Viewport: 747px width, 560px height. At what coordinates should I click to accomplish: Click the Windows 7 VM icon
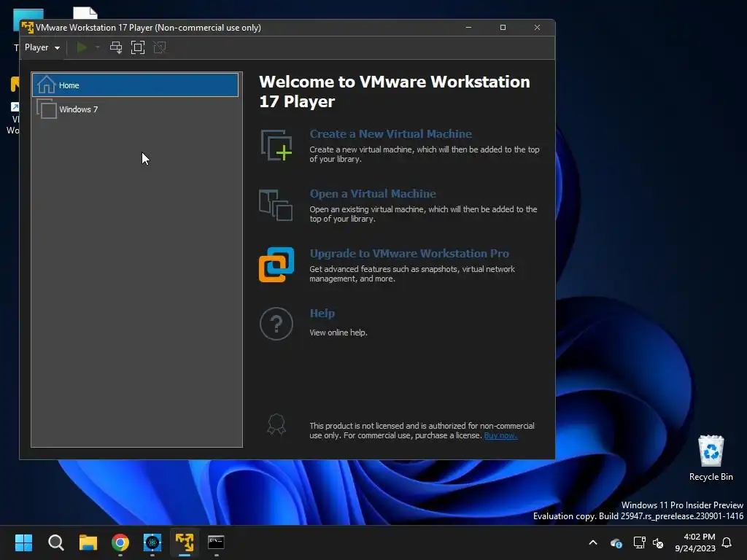pyautogui.click(x=46, y=109)
